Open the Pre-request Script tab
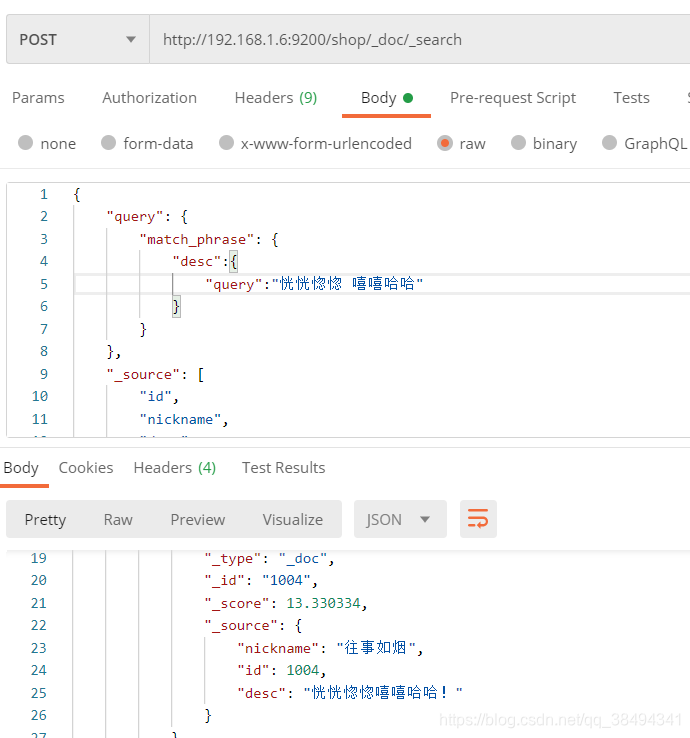 pyautogui.click(x=512, y=97)
